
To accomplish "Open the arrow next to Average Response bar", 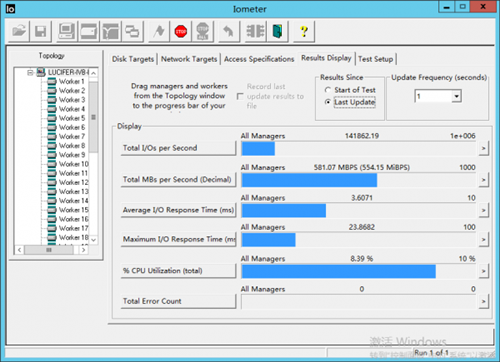I will click(483, 210).
